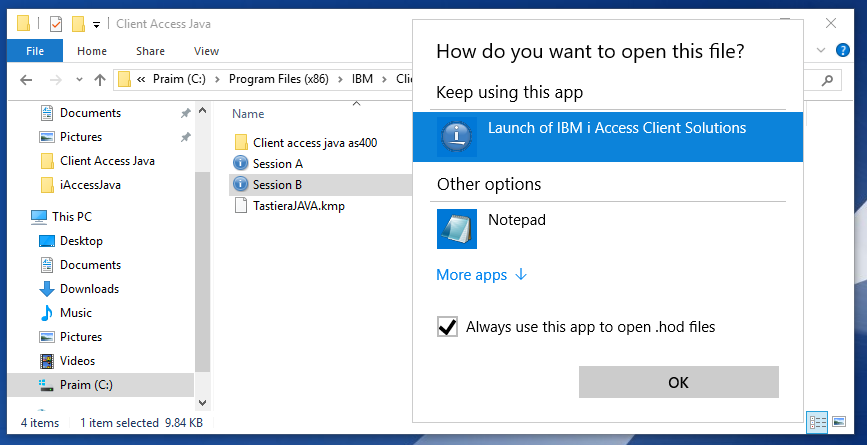The width and height of the screenshot is (867, 445).
Task: Click the navigation pane scrollbar thumb
Action: point(202,271)
